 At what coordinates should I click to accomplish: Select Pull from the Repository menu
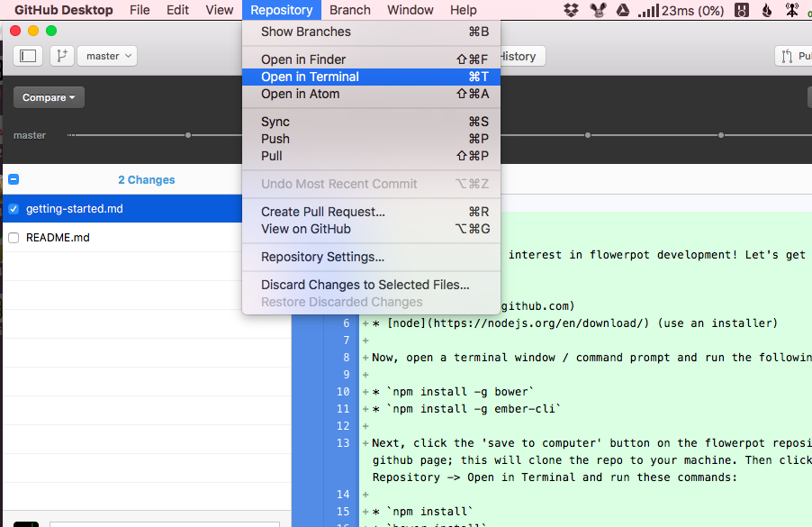tap(371, 156)
